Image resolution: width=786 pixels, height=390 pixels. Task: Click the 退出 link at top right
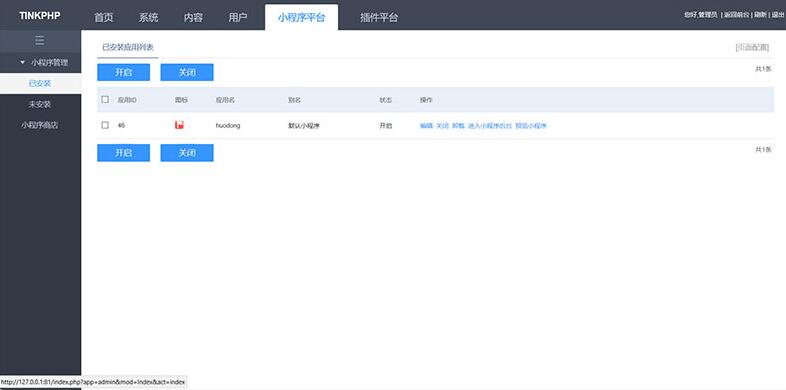click(x=777, y=15)
